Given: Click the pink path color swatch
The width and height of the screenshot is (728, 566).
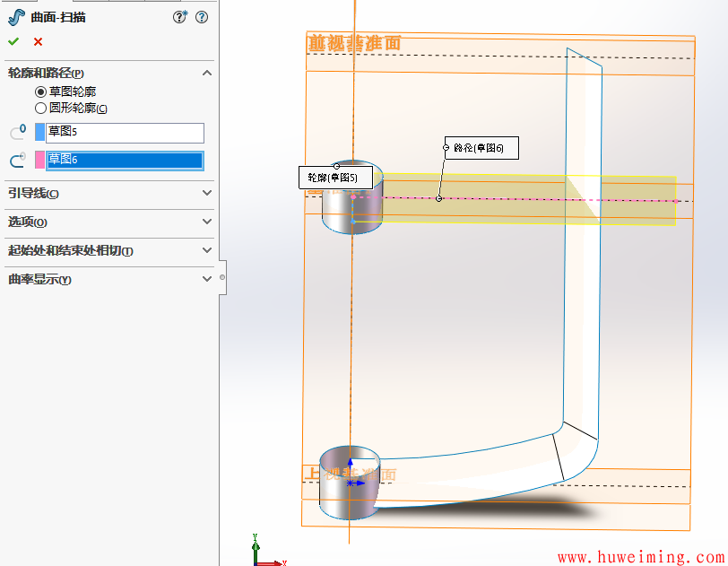Looking at the screenshot, I should click(x=39, y=161).
